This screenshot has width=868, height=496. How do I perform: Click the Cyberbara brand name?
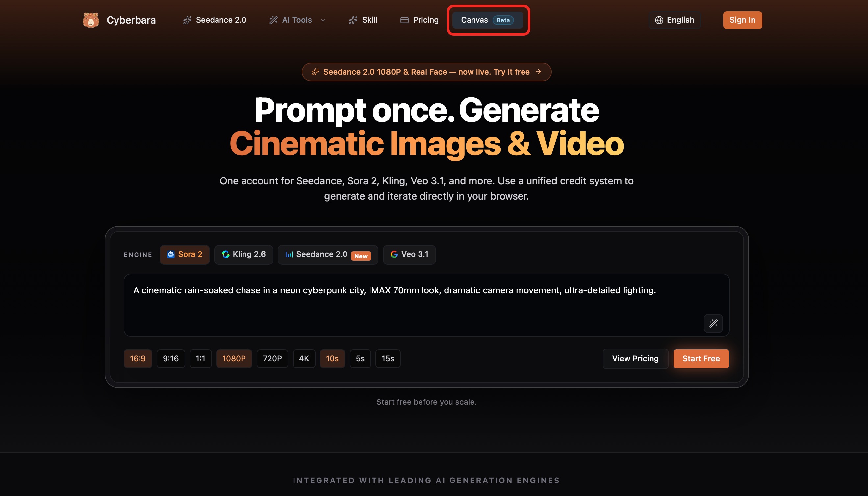tap(131, 20)
